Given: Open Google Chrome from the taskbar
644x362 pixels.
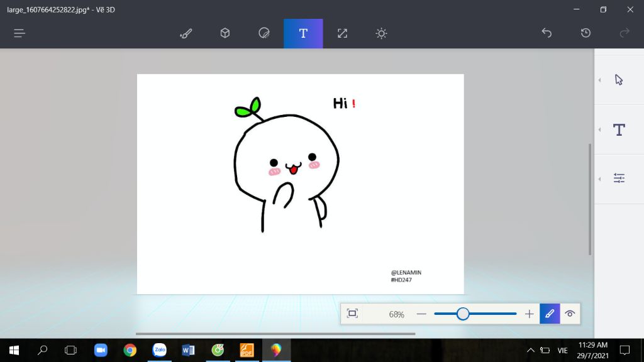Looking at the screenshot, I should pyautogui.click(x=130, y=350).
